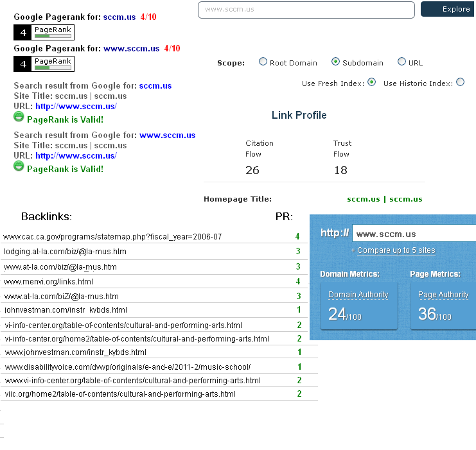Click backlink www.vi-info-center.org/table-of-contents row
476x450 pixels.
pos(133,381)
